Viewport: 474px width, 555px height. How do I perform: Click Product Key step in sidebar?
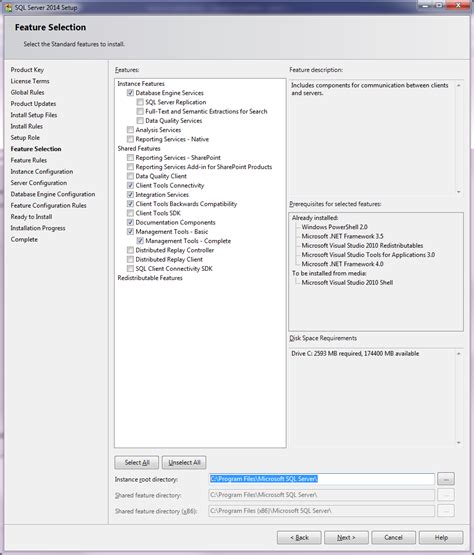pos(27,70)
